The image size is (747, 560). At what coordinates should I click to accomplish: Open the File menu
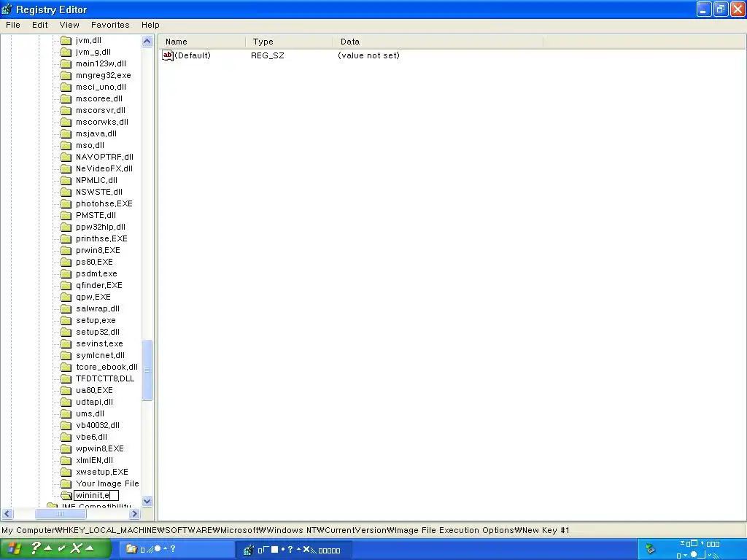(x=13, y=25)
